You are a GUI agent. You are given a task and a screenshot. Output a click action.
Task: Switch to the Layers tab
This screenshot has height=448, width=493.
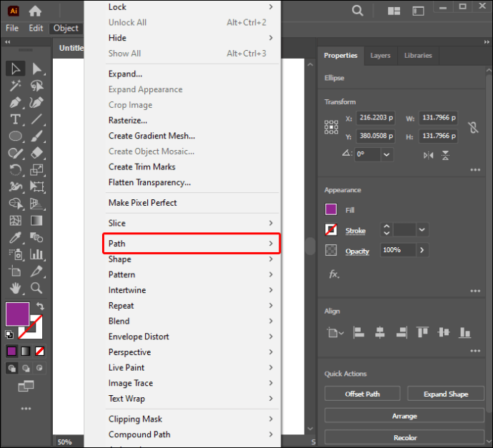tap(380, 56)
